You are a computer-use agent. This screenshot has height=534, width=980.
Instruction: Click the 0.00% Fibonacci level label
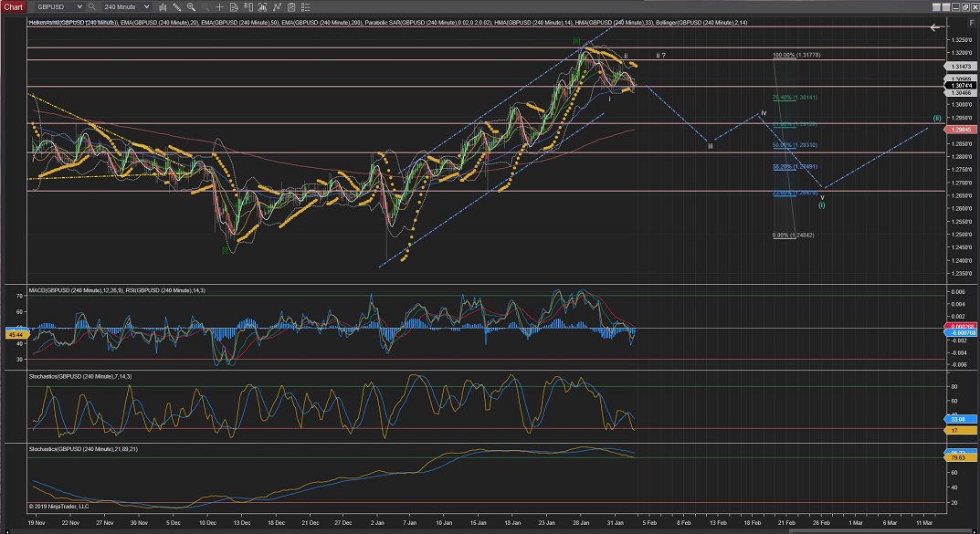(793, 236)
